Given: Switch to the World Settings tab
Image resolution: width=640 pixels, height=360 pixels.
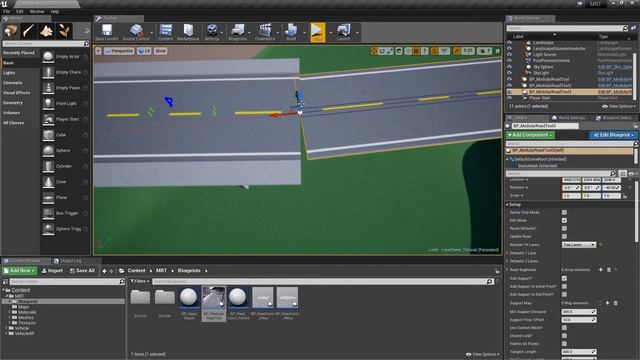Looking at the screenshot, I should tap(569, 118).
